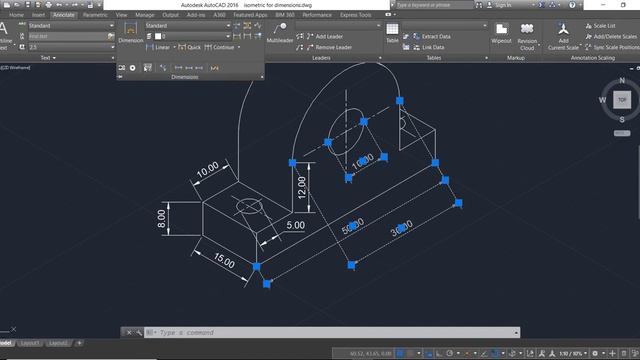640x360 pixels.
Task: Expand the Linear dimension dropdown arrow
Action: [175, 47]
